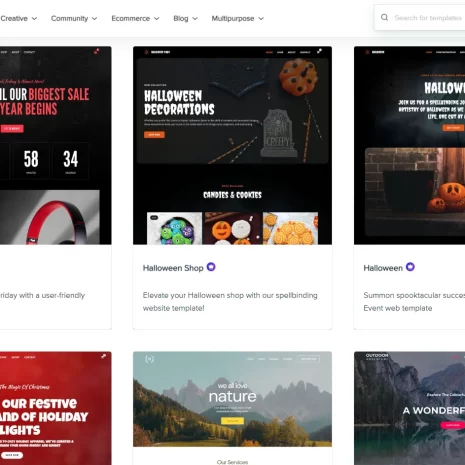Expand the chevron next to Community

(94, 19)
